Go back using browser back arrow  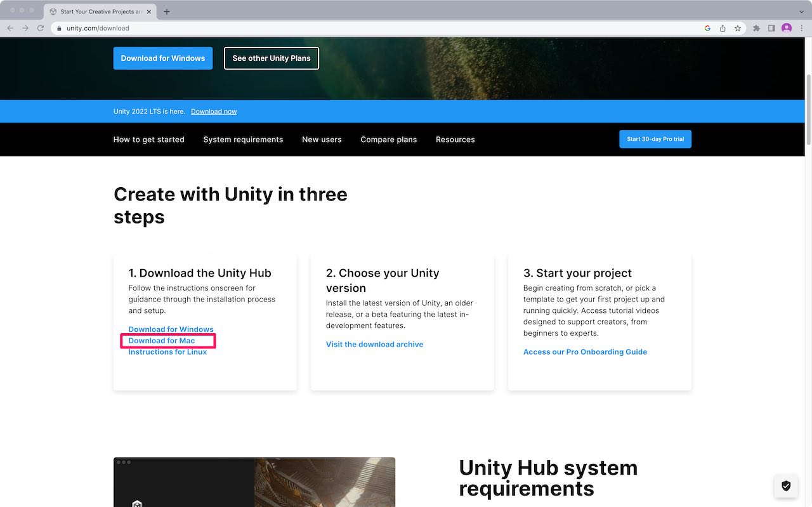(x=10, y=28)
